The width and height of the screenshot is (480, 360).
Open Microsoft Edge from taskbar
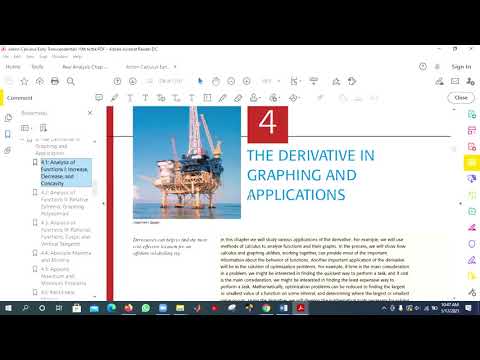coord(111,308)
